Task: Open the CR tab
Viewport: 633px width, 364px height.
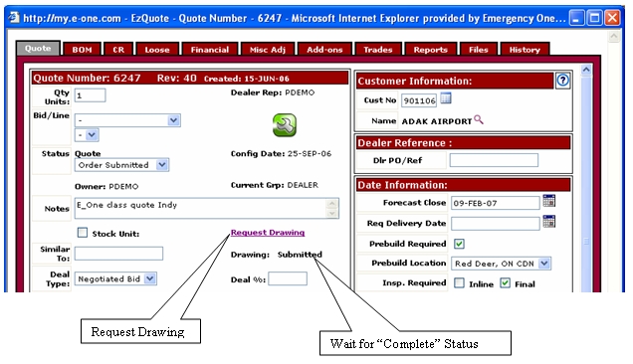Action: point(118,50)
